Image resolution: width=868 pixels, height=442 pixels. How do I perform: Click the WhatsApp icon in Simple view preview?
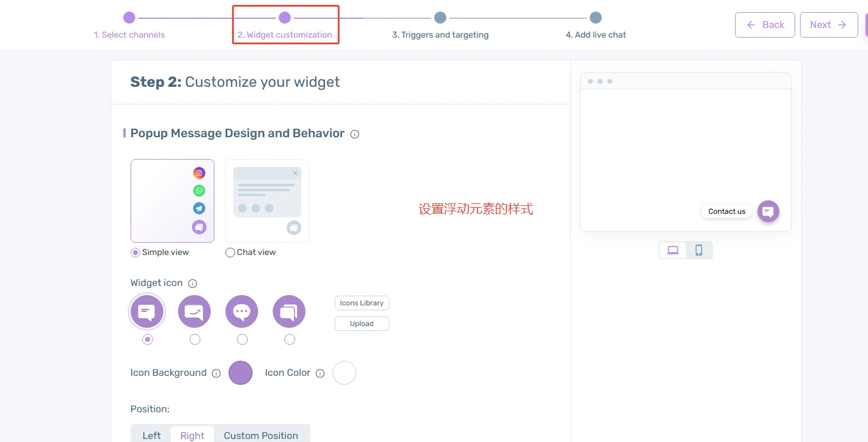click(199, 190)
